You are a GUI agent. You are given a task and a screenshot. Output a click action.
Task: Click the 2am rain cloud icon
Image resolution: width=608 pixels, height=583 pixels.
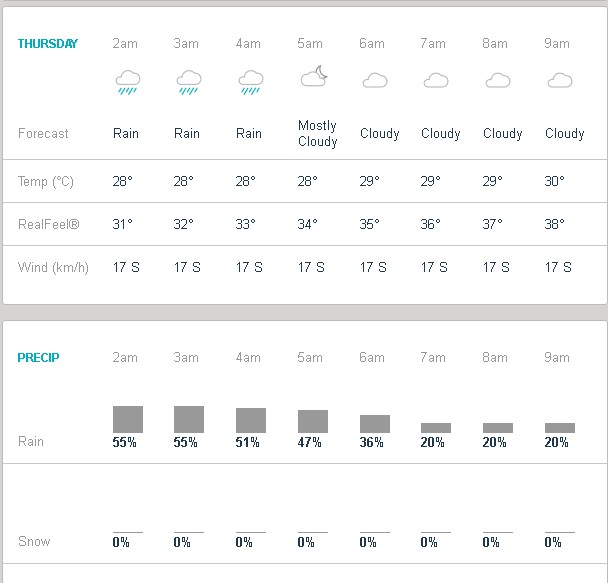click(128, 83)
